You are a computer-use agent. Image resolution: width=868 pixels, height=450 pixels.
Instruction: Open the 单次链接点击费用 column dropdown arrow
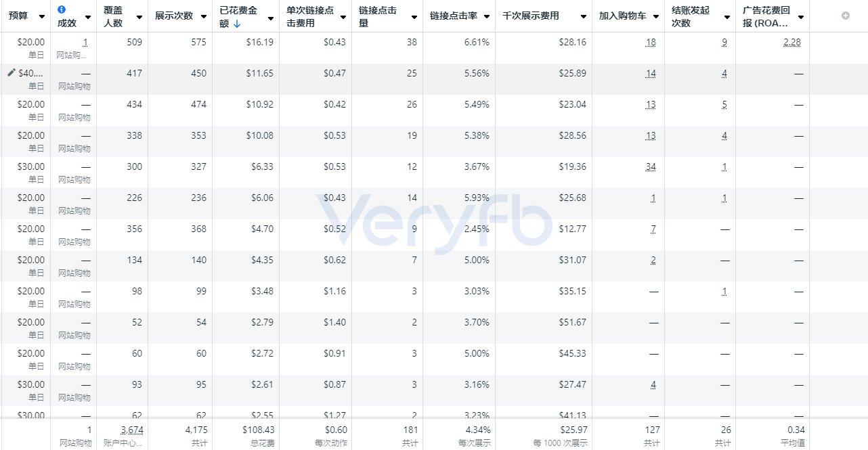click(343, 17)
